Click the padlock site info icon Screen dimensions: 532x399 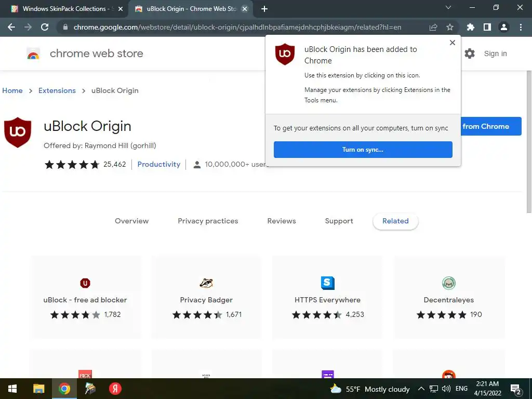click(65, 27)
